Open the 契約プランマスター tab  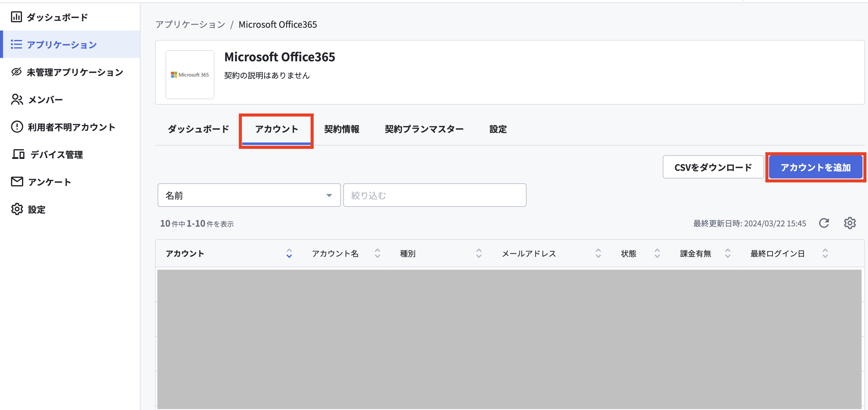pyautogui.click(x=424, y=129)
